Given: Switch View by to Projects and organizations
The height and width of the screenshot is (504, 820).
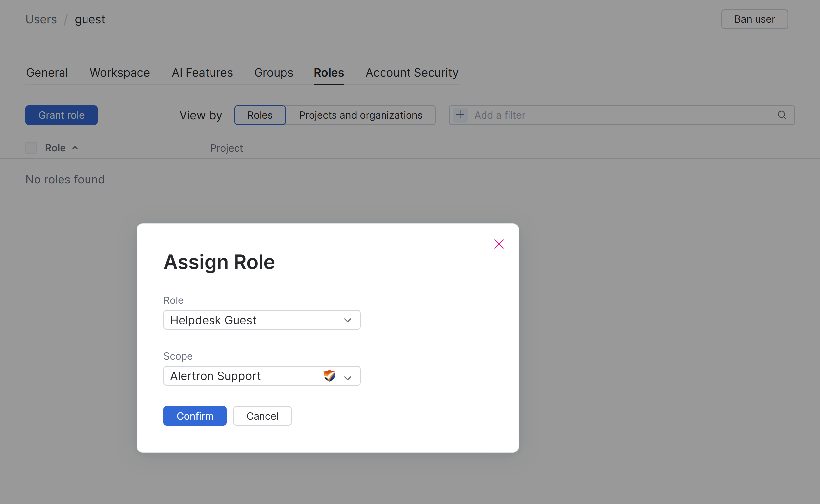Looking at the screenshot, I should tap(360, 115).
